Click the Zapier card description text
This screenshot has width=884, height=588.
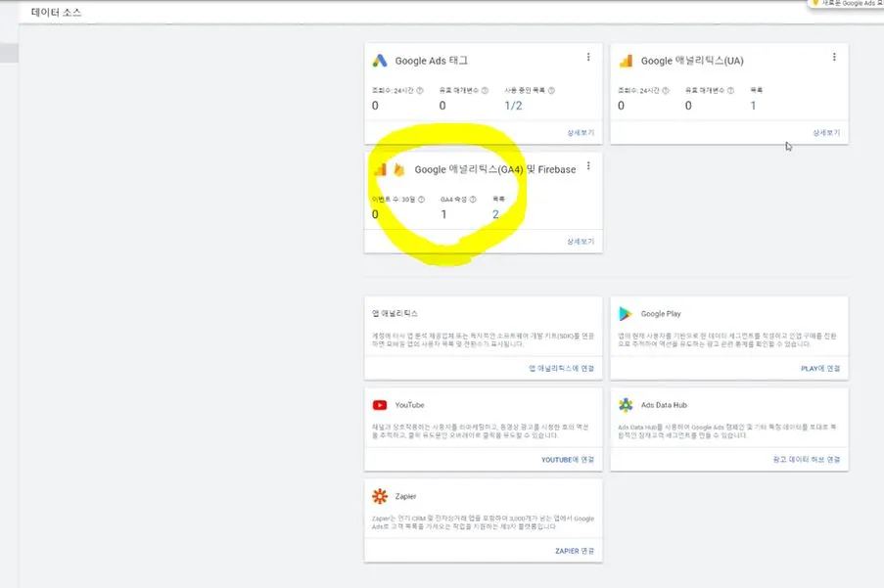point(483,522)
